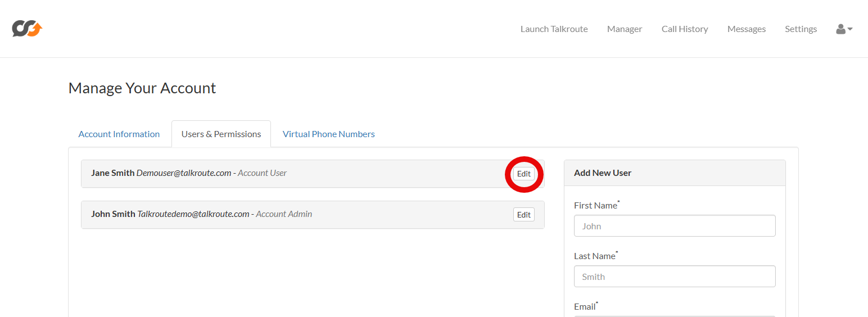The width and height of the screenshot is (868, 317).
Task: Open Call History from the navigation bar
Action: click(x=684, y=29)
